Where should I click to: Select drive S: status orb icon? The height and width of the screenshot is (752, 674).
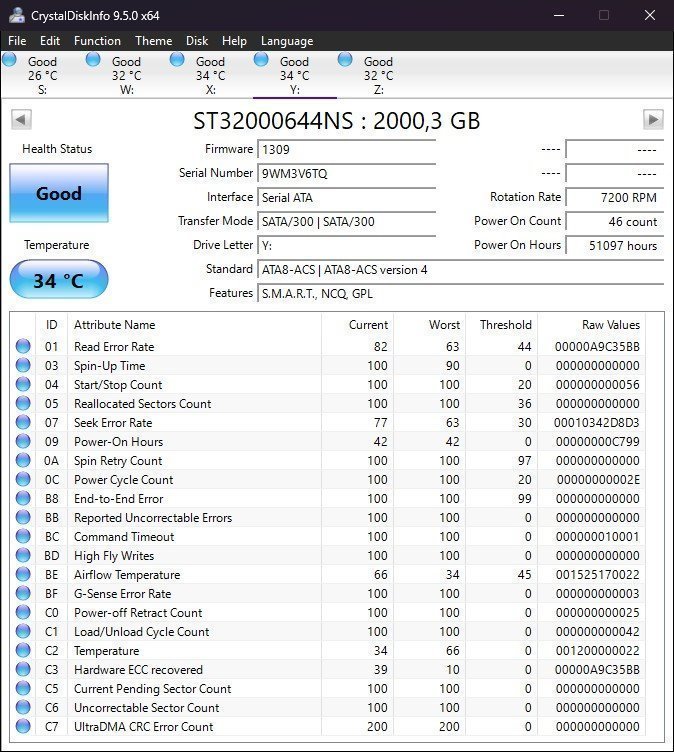click(10, 60)
